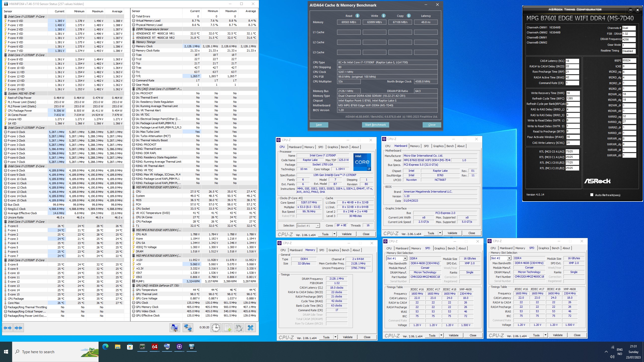Switch to HWiNFO via bar-graph taskbar icon
This screenshot has width=644, height=362.
(192, 347)
